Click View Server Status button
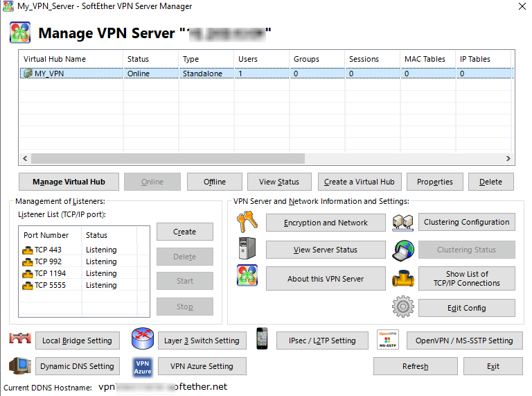532x396 pixels. coord(326,250)
